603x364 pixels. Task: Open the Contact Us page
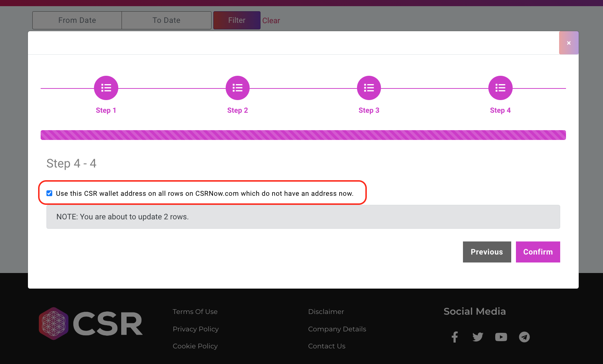click(327, 346)
